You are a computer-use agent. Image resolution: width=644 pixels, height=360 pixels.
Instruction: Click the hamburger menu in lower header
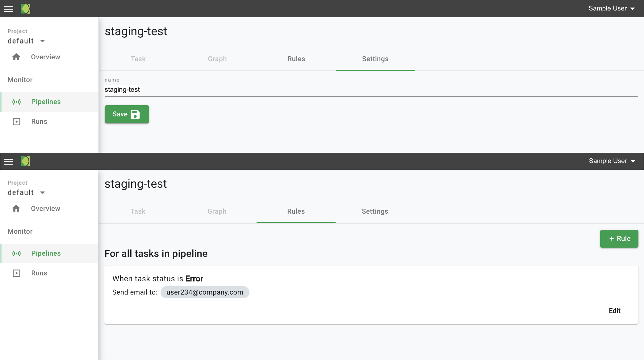coord(9,161)
